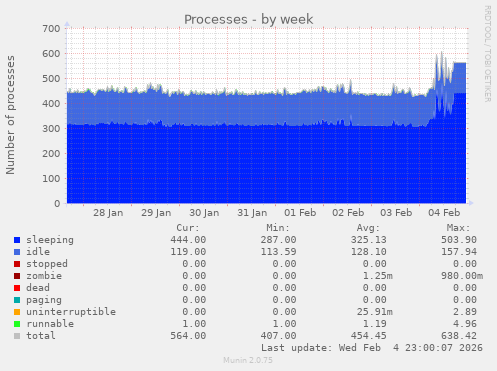Click the 300 y-axis tick label
Viewport: 497px width, 371px height.
tap(51, 129)
